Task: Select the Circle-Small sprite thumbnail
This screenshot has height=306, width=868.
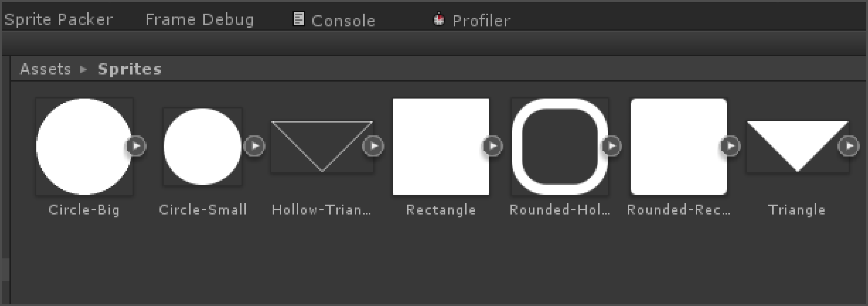Action: [202, 147]
